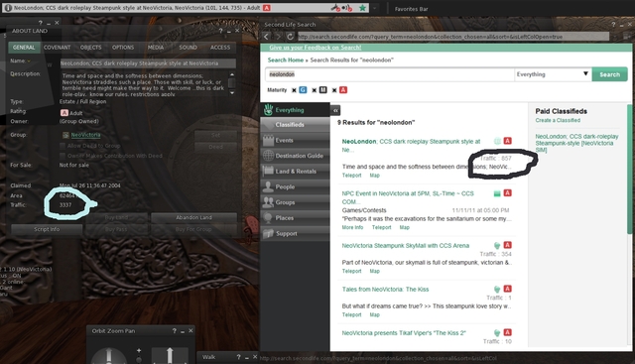Click the neolondon search query field
The height and width of the screenshot is (364, 635).
[x=390, y=74]
